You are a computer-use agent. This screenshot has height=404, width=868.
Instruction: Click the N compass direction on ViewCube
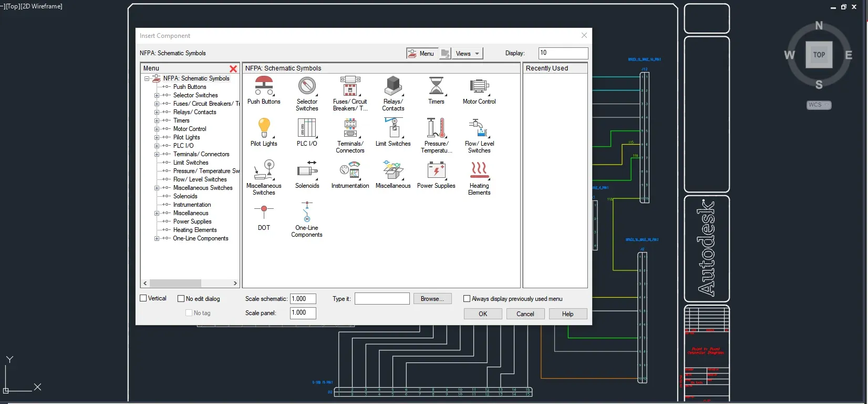(819, 26)
